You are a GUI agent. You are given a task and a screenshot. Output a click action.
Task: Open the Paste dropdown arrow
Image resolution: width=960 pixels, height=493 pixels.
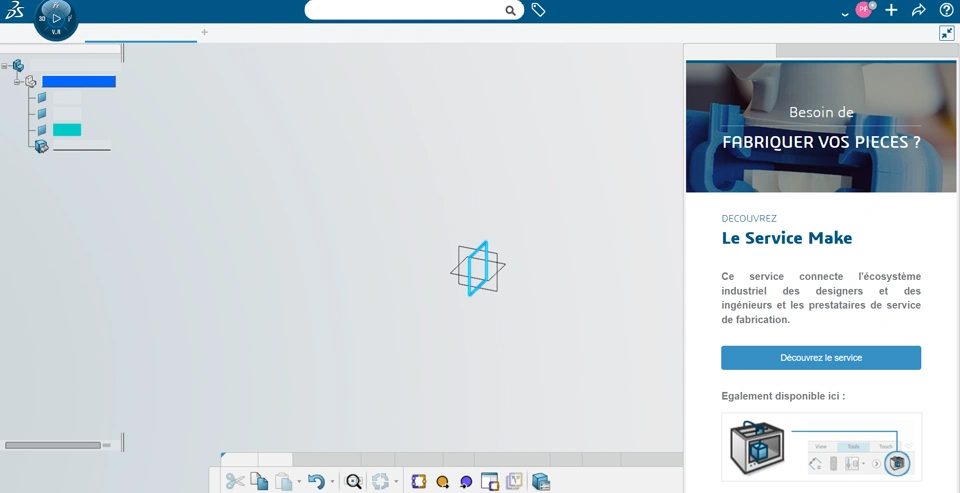coord(299,481)
